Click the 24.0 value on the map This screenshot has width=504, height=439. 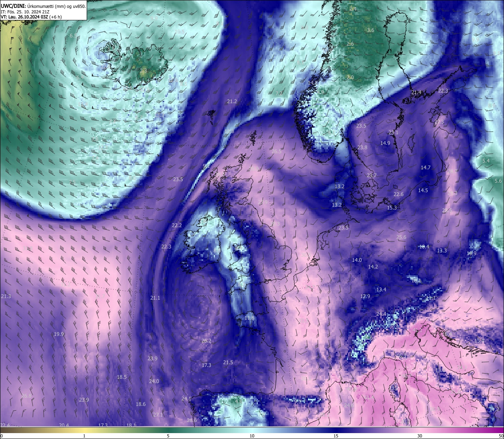tap(154, 382)
